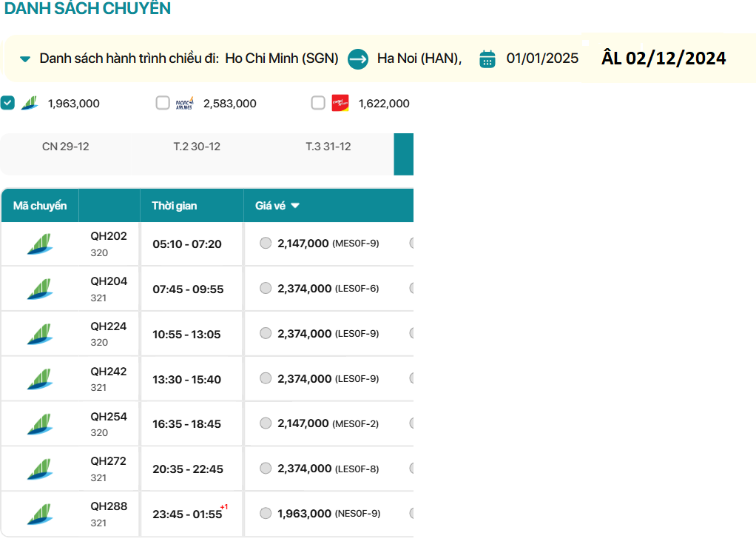Check the Vietjet 1,622,000 filter checkbox

pyautogui.click(x=318, y=103)
